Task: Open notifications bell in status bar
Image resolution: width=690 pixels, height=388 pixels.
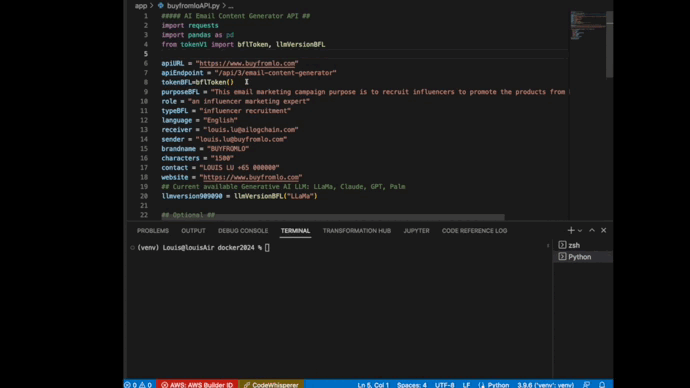Action: [602, 384]
